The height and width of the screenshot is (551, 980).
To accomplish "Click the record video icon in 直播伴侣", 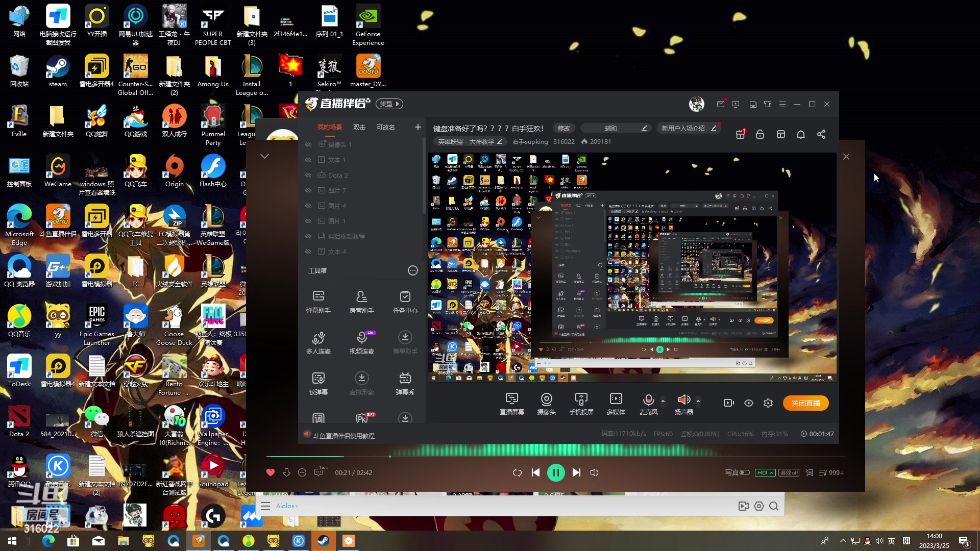I will point(729,403).
